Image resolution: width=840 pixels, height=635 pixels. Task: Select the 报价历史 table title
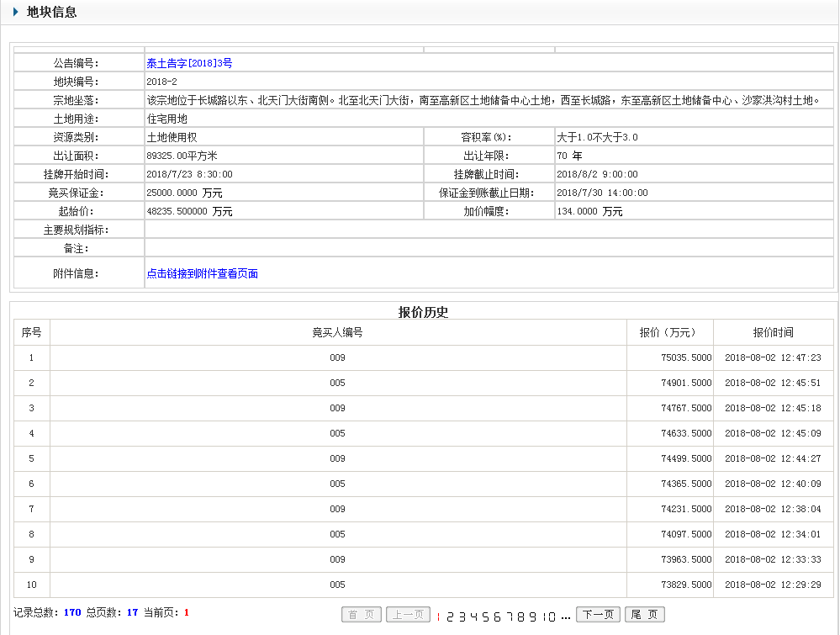[x=423, y=312]
